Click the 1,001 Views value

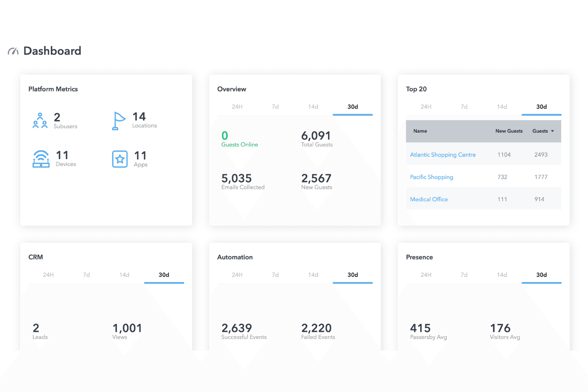pyautogui.click(x=127, y=328)
